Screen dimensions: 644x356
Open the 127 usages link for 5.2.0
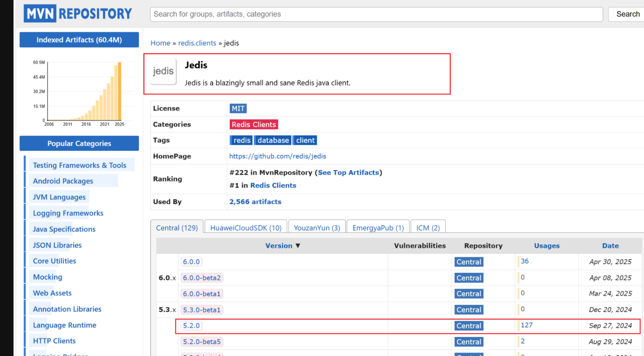(527, 325)
